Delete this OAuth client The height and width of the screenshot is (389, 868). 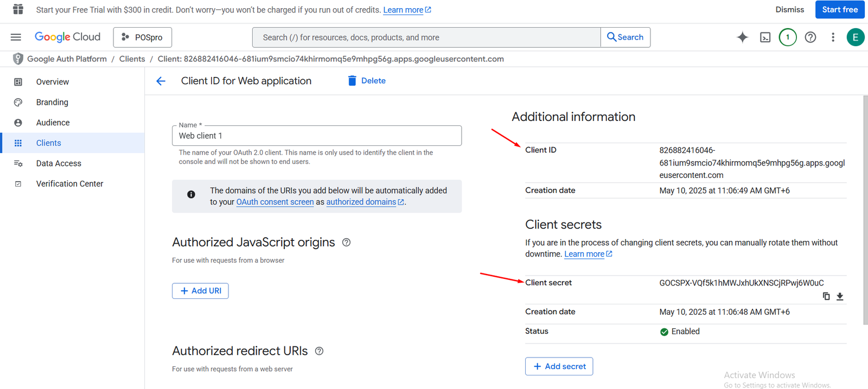click(x=367, y=81)
